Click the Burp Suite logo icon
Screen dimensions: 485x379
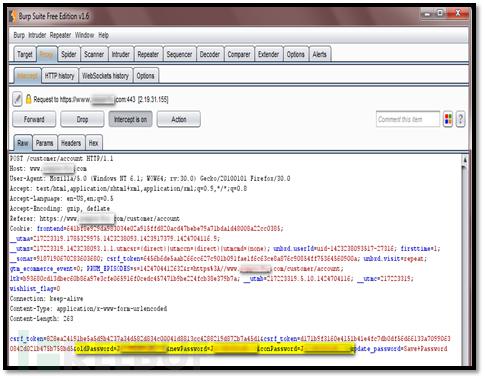pyautogui.click(x=13, y=16)
